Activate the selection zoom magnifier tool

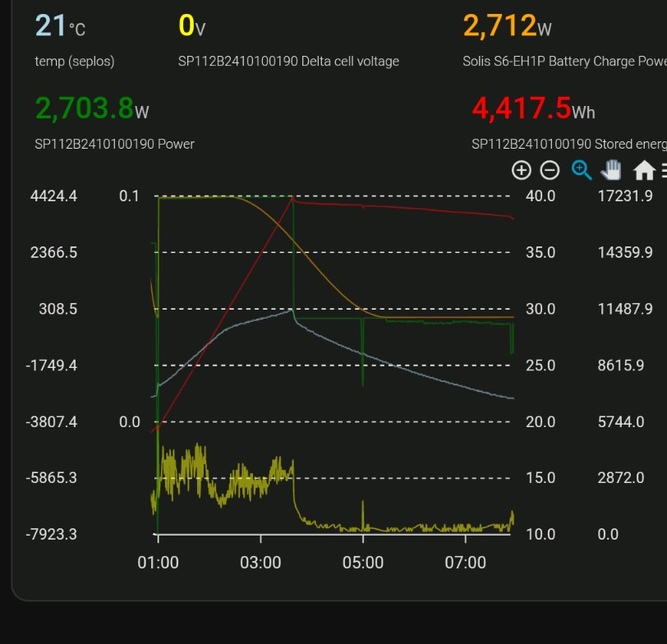pos(582,170)
